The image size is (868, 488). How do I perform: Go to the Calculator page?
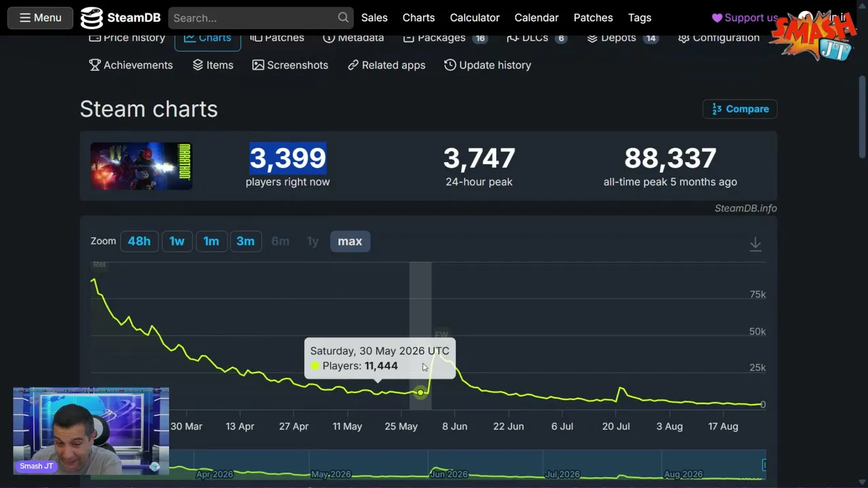pos(475,18)
